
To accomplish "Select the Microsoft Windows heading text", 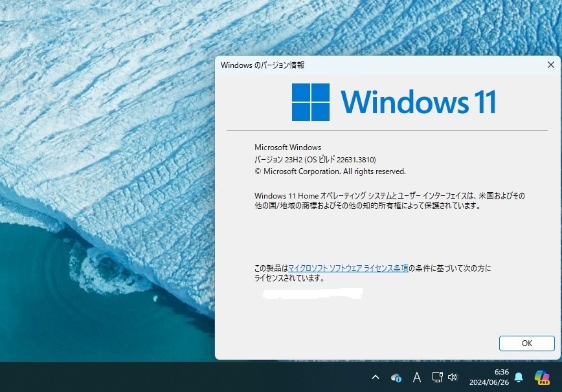I will click(288, 147).
